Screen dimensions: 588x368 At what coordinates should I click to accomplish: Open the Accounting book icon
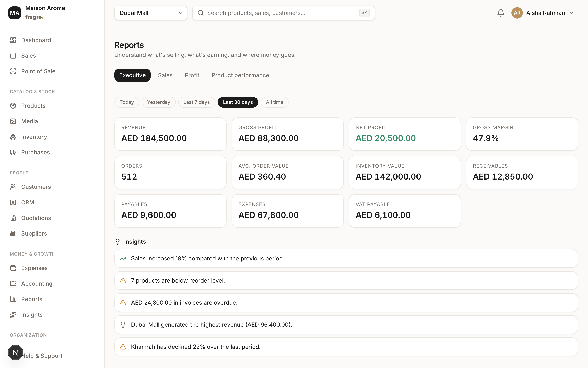pos(13,284)
